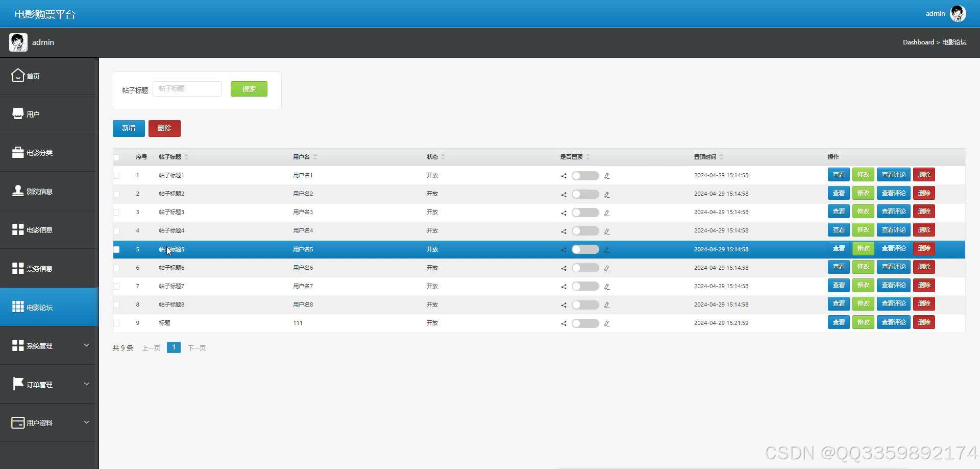Expand the 系统管理 menu chevron

pos(86,345)
